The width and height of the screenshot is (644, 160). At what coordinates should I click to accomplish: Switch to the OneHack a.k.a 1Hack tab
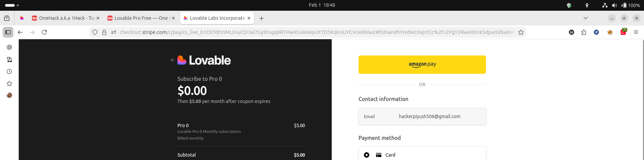(63, 18)
